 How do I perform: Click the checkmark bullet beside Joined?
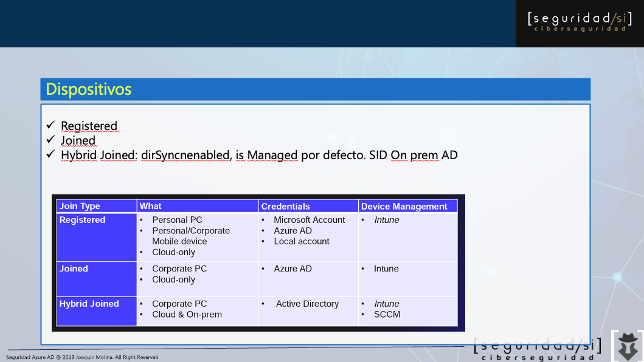click(x=51, y=140)
